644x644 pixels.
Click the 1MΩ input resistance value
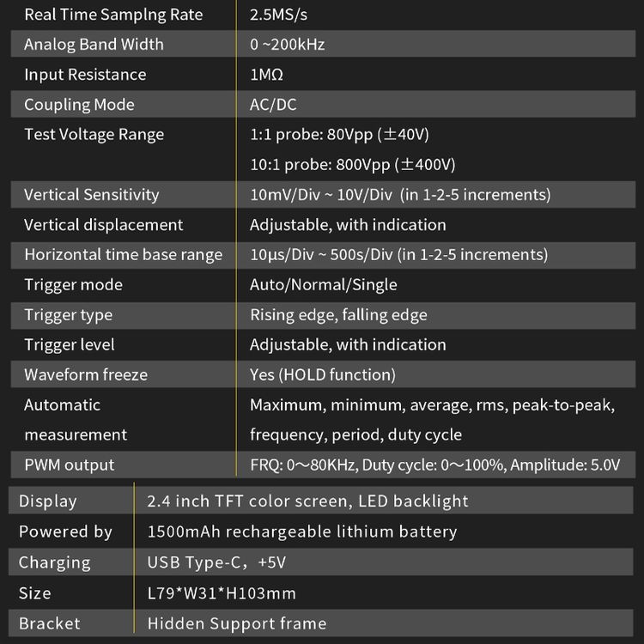(x=266, y=75)
